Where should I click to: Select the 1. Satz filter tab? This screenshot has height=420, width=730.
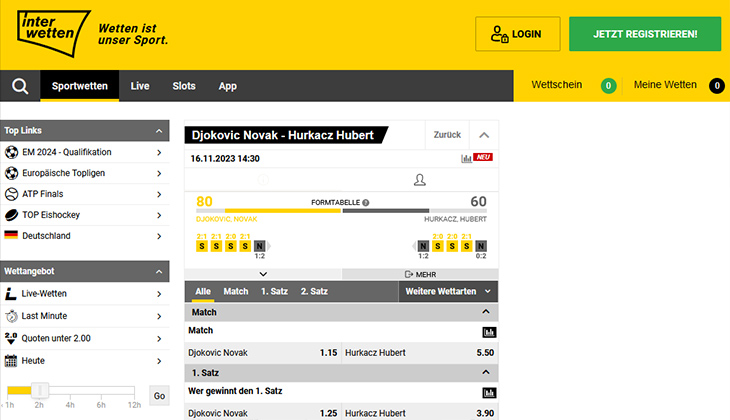pos(274,291)
